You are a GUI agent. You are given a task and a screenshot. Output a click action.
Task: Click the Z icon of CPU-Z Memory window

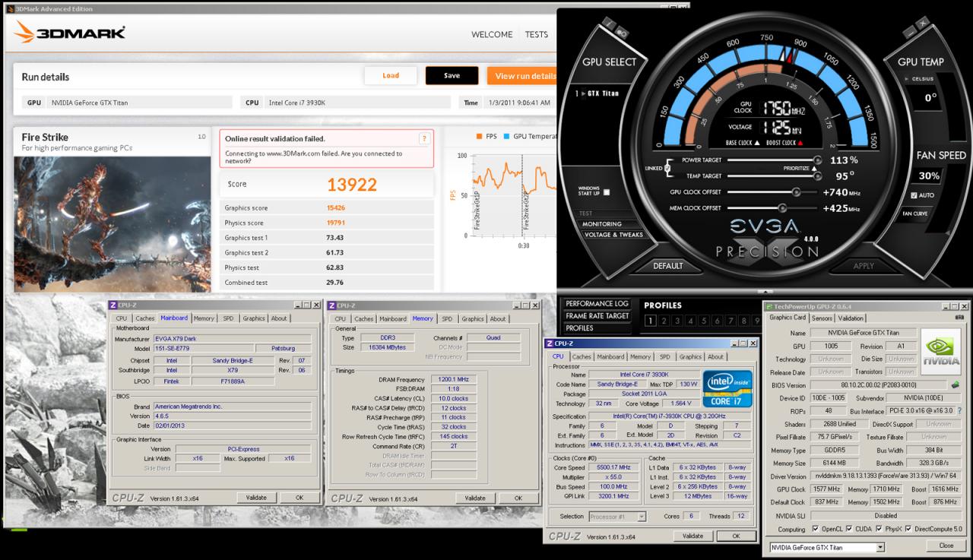(331, 305)
